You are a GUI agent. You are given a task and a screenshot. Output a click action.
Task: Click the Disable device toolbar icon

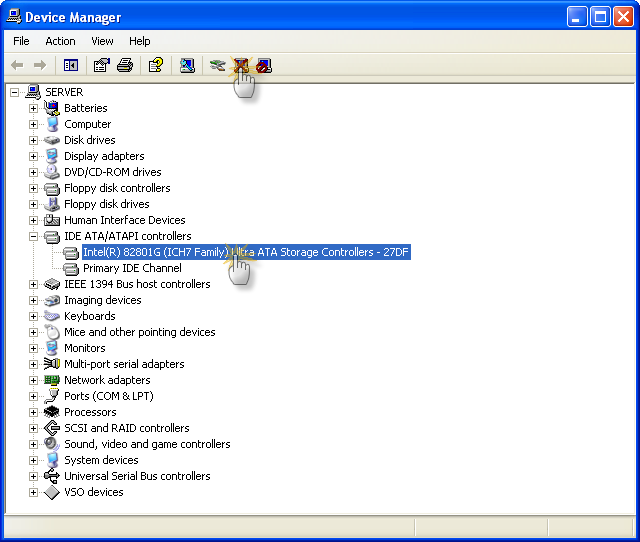pos(264,66)
